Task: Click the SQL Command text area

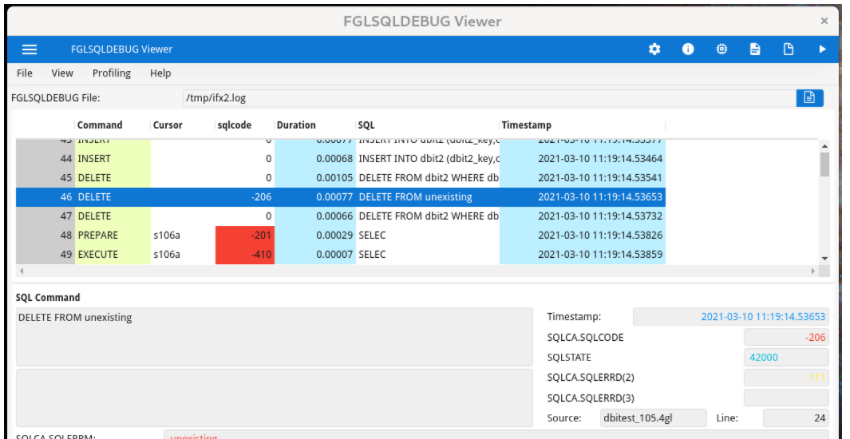Action: pyautogui.click(x=274, y=337)
